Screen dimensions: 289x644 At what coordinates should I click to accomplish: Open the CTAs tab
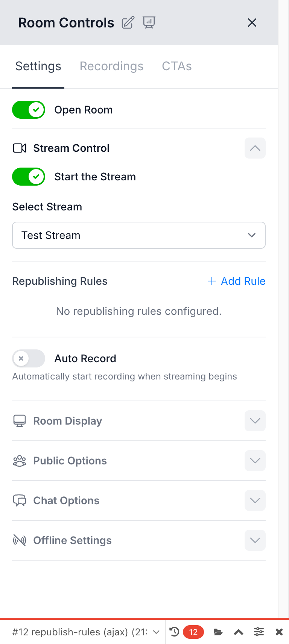(x=176, y=66)
